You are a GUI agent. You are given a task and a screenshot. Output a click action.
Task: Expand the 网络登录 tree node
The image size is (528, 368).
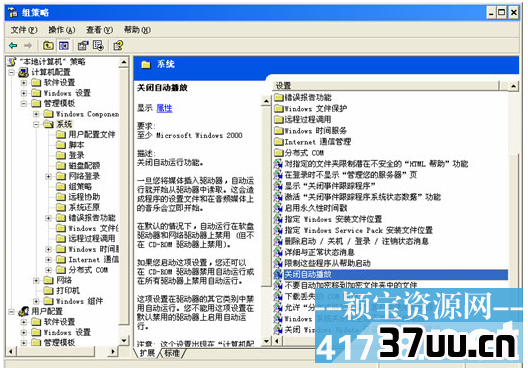click(x=48, y=176)
